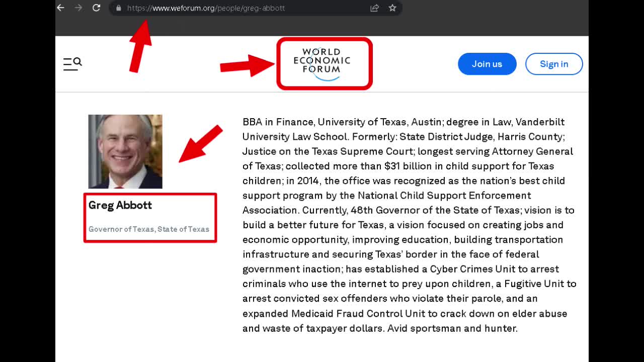Click the browser forward arrow

pyautogui.click(x=78, y=8)
